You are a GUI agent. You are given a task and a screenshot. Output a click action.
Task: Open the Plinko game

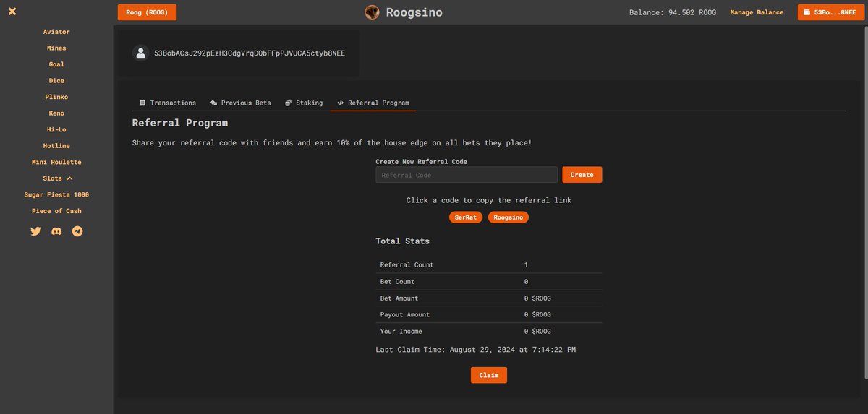click(56, 97)
